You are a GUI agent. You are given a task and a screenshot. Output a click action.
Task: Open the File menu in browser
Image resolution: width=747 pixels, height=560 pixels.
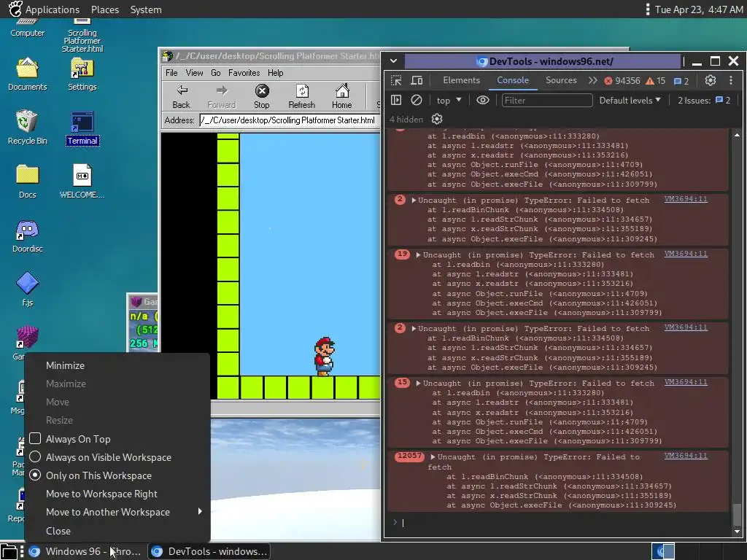[x=171, y=73]
